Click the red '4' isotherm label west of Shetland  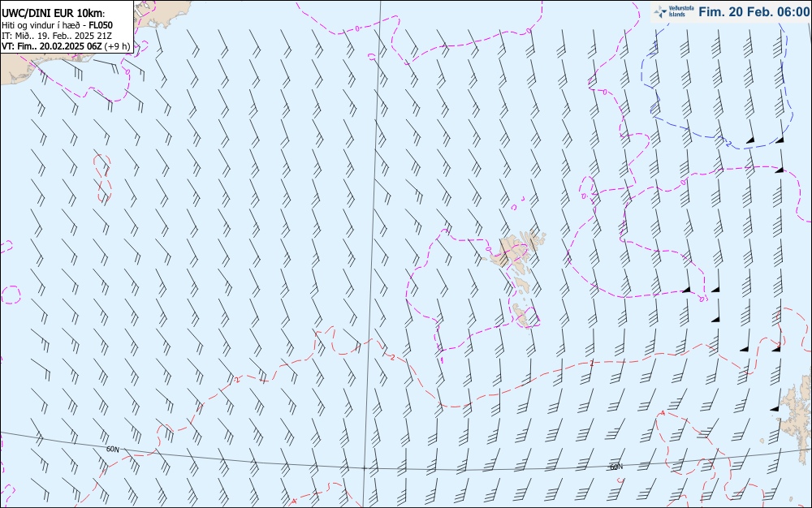click(663, 413)
